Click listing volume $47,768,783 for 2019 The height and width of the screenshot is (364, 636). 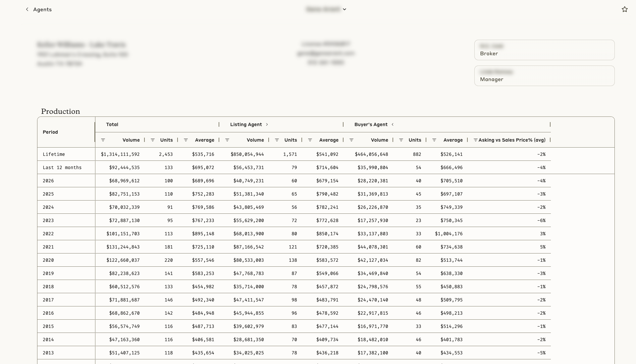coord(248,273)
